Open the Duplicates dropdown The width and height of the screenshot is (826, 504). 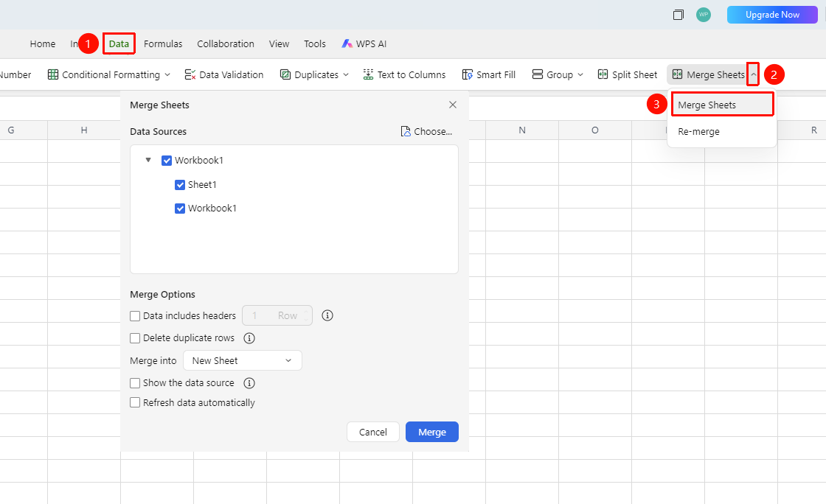[x=346, y=74]
